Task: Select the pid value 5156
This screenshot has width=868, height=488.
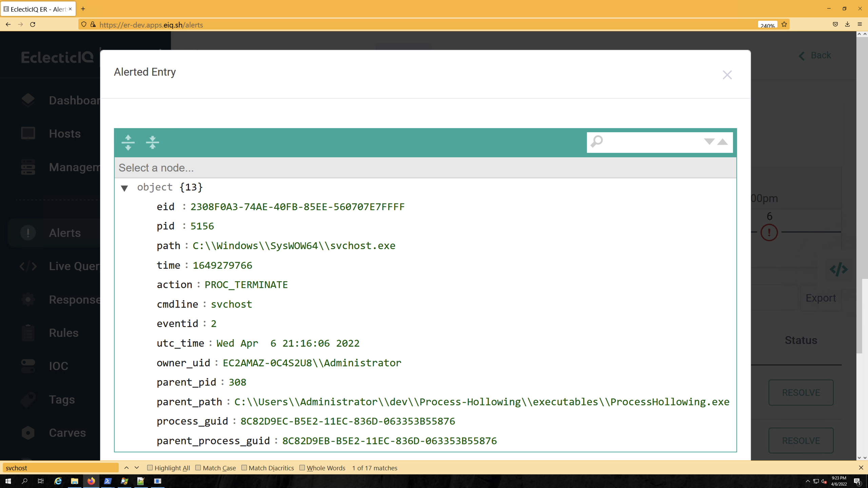Action: [x=202, y=226]
